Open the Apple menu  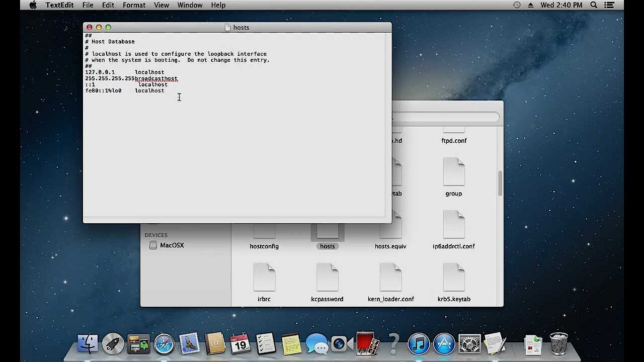pos(33,5)
